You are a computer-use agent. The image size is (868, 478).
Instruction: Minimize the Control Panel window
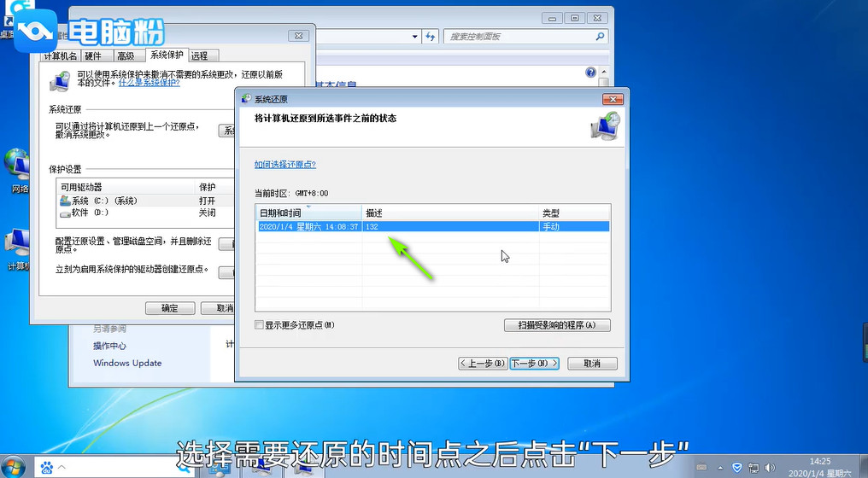tap(552, 18)
